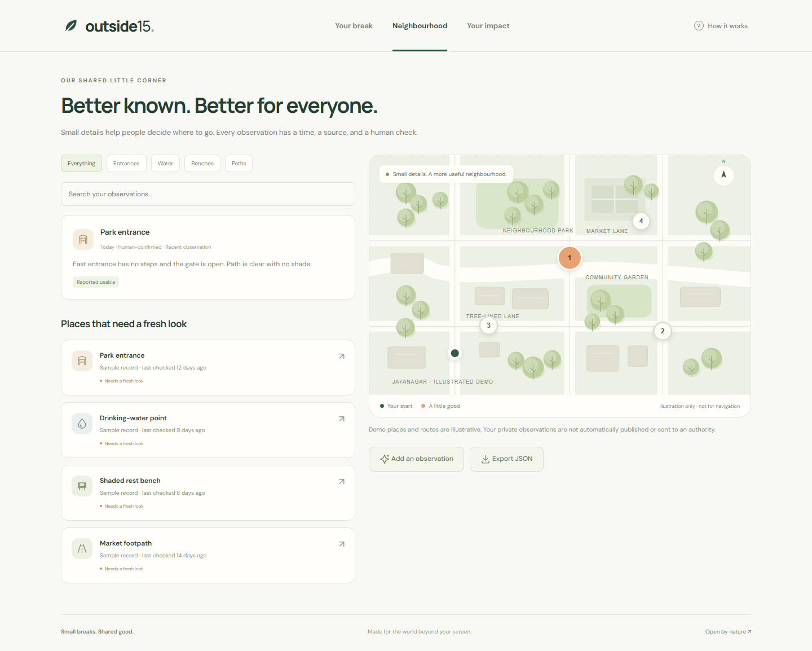This screenshot has width=812, height=651.
Task: Open the 'Open by nature' footer link
Action: (728, 632)
